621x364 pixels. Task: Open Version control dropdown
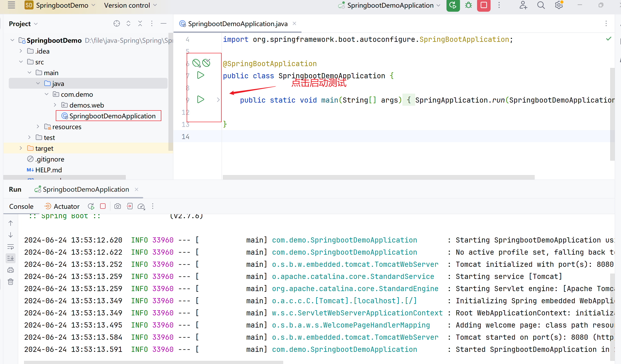pyautogui.click(x=130, y=5)
